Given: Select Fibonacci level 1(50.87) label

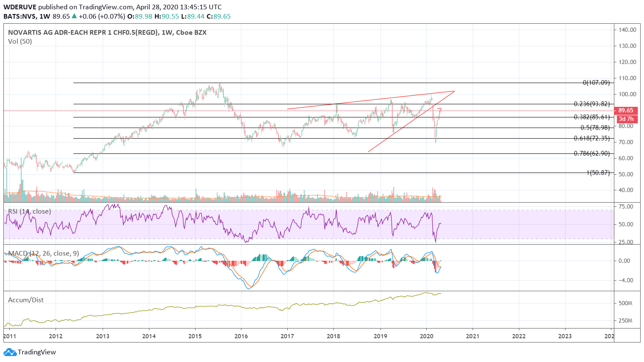Looking at the screenshot, I should tap(598, 173).
